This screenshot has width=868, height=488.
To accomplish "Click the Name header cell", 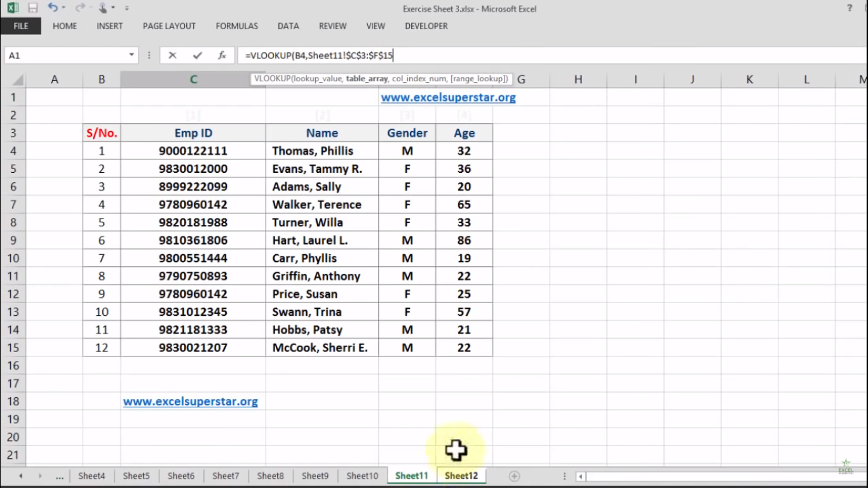I will [x=322, y=133].
